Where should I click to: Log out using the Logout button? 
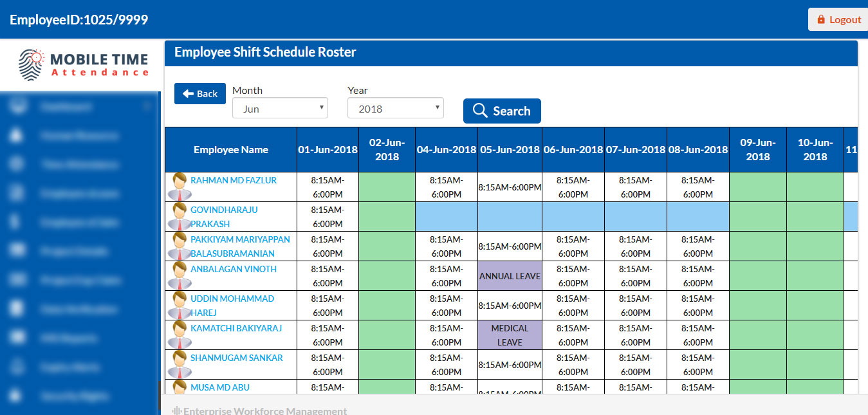click(x=838, y=19)
